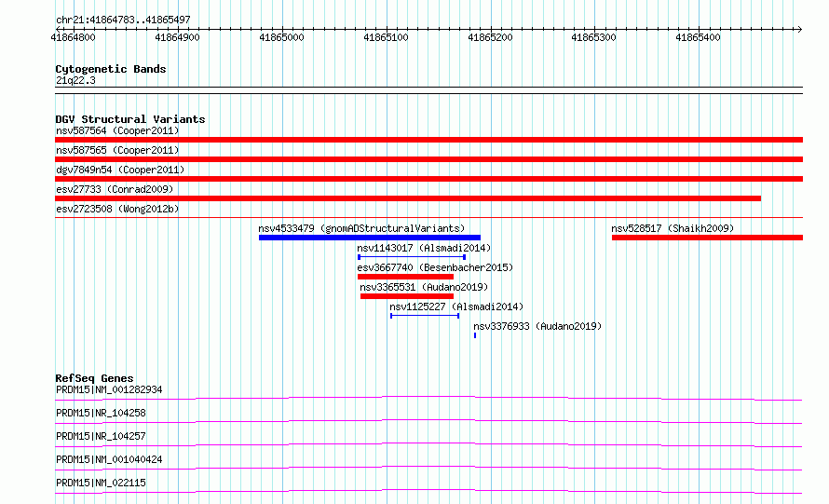Select the esv3667740 (Besenbacher2015) label

click(x=435, y=267)
